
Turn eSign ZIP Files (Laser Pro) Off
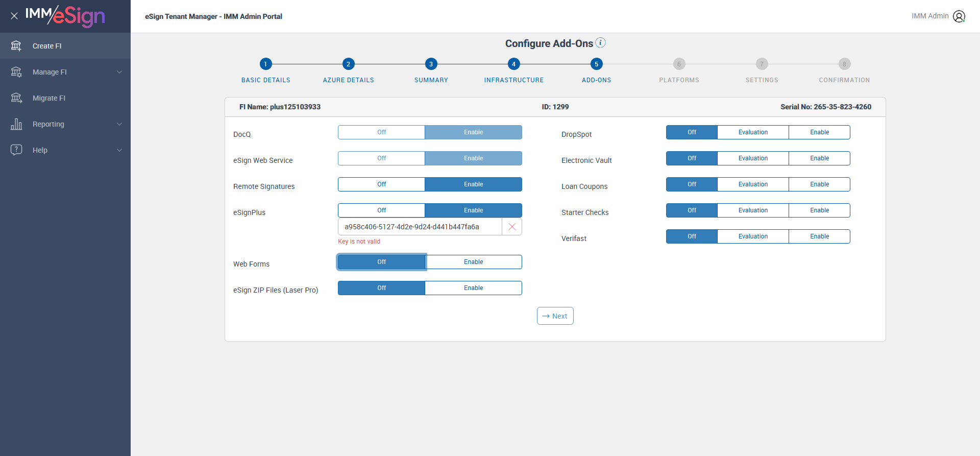coord(381,288)
